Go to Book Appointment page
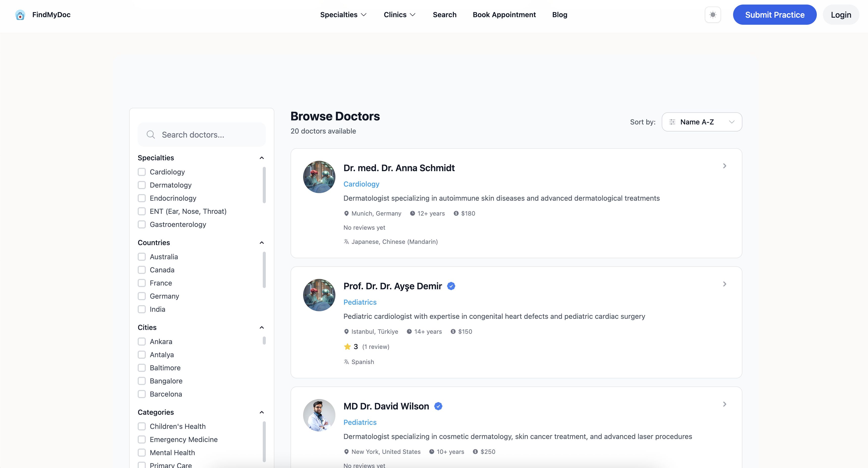Screen dimensions: 868x468 pos(504,15)
